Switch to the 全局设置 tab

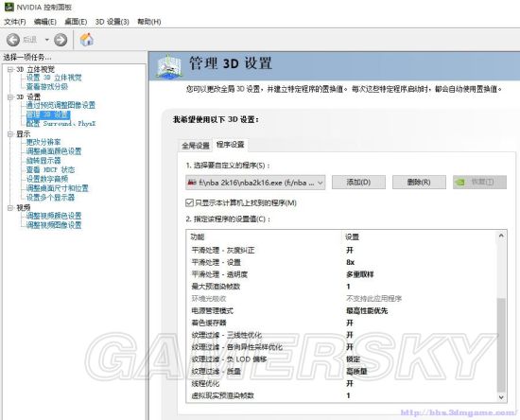tap(196, 146)
